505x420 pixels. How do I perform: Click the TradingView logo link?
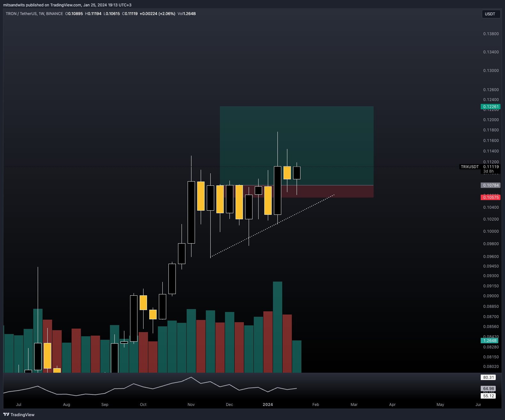[x=19, y=415]
